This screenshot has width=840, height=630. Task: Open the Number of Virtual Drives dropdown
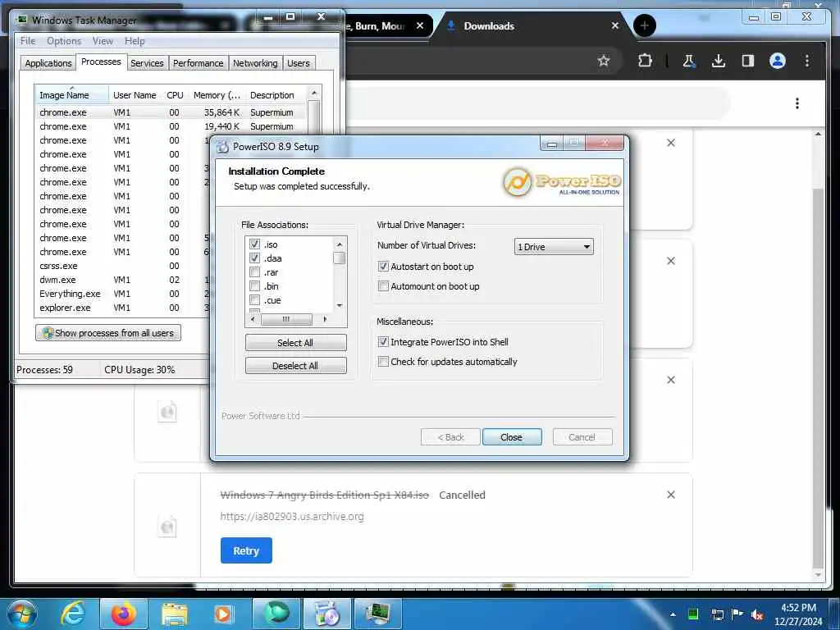554,246
